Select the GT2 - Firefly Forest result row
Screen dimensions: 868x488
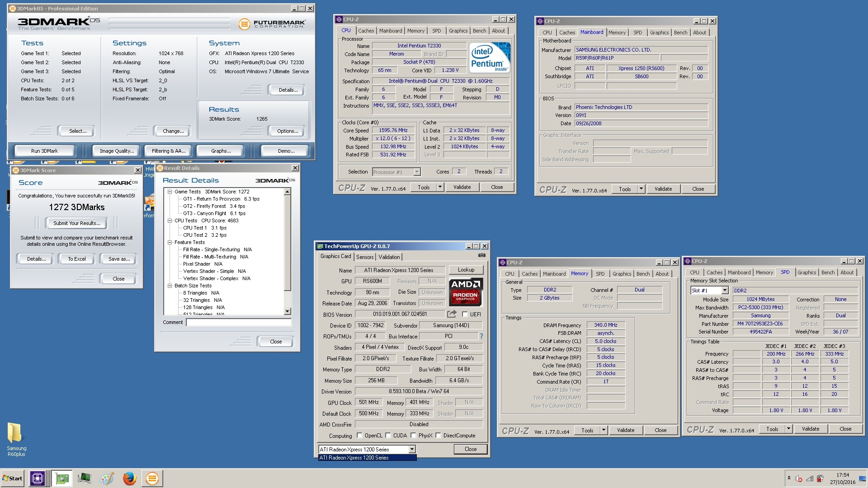[x=214, y=206]
